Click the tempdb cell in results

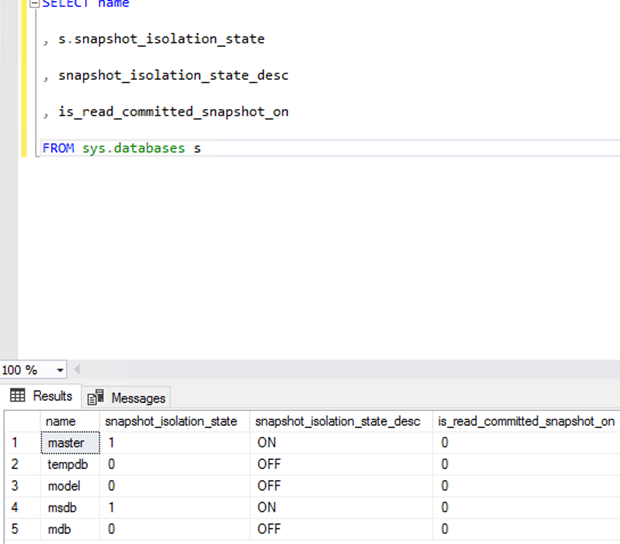tap(68, 464)
